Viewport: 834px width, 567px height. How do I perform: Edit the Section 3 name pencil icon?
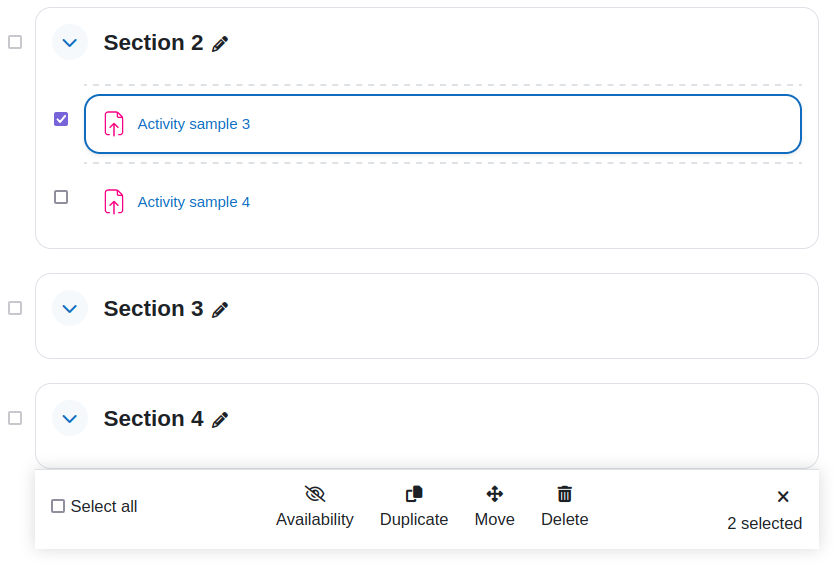tap(220, 310)
